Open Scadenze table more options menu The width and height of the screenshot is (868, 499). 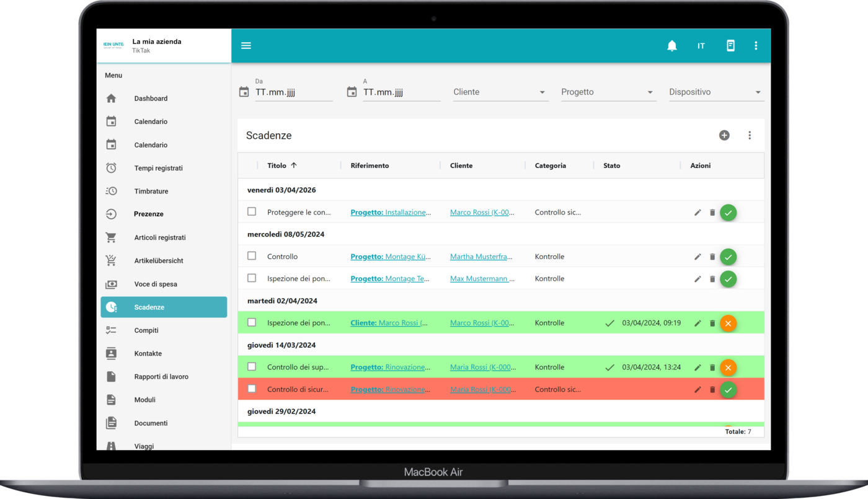point(749,135)
